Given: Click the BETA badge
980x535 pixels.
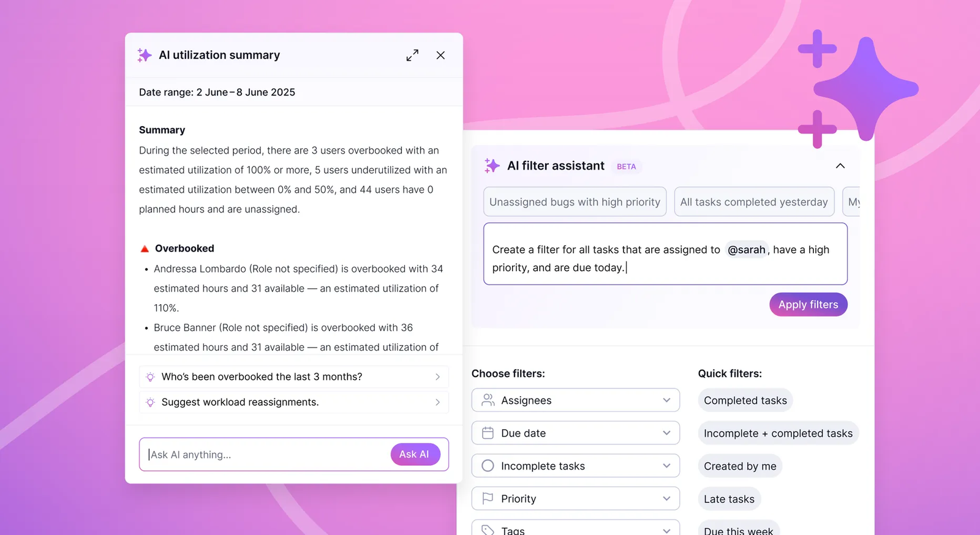Looking at the screenshot, I should pyautogui.click(x=627, y=166).
